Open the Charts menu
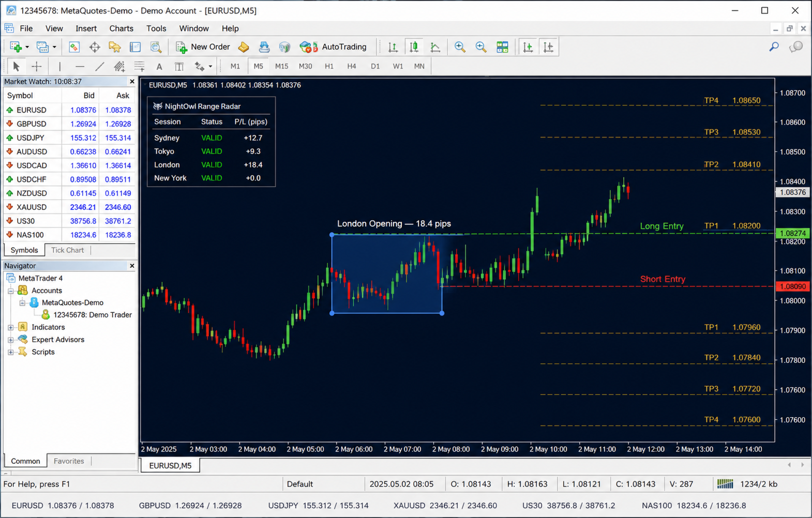Image resolution: width=812 pixels, height=518 pixels. tap(121, 28)
